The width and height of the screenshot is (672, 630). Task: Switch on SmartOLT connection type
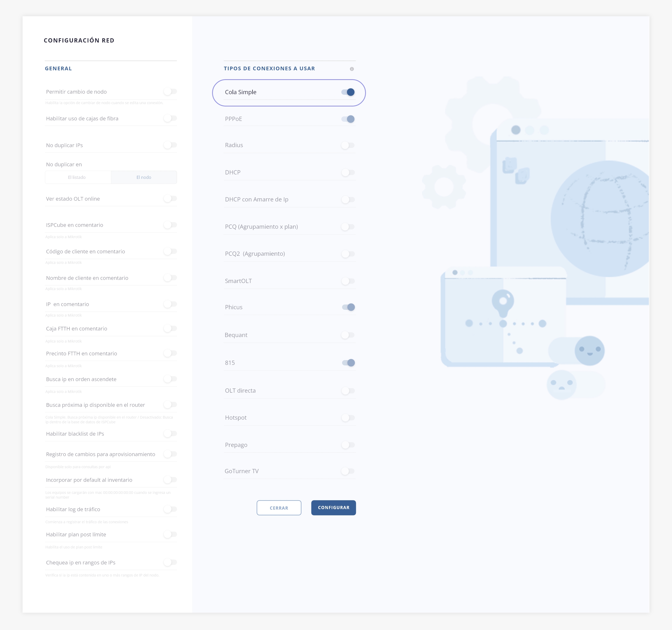(x=348, y=281)
